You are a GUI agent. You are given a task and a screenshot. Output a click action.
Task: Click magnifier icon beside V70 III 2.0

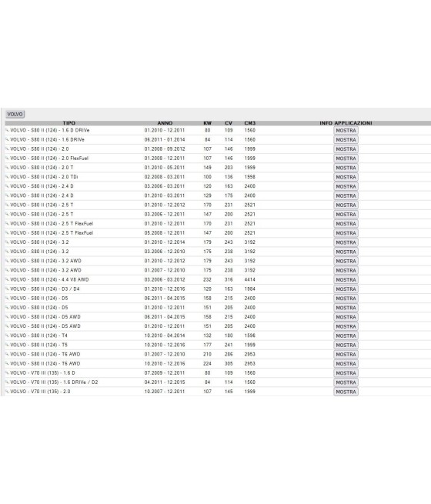[7, 392]
